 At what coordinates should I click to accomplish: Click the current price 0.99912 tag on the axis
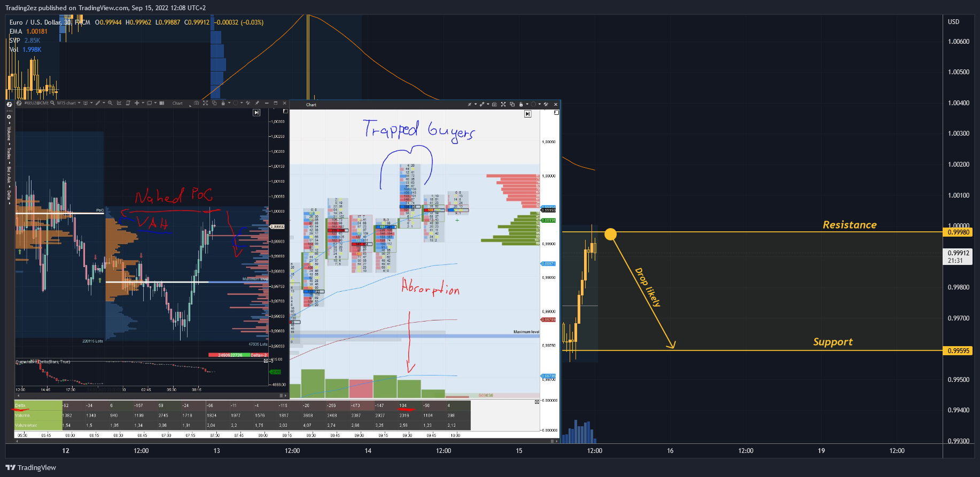(959, 256)
